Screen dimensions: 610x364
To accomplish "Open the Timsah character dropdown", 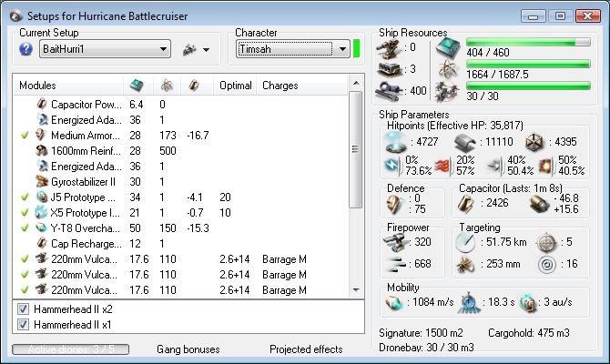I will click(293, 49).
